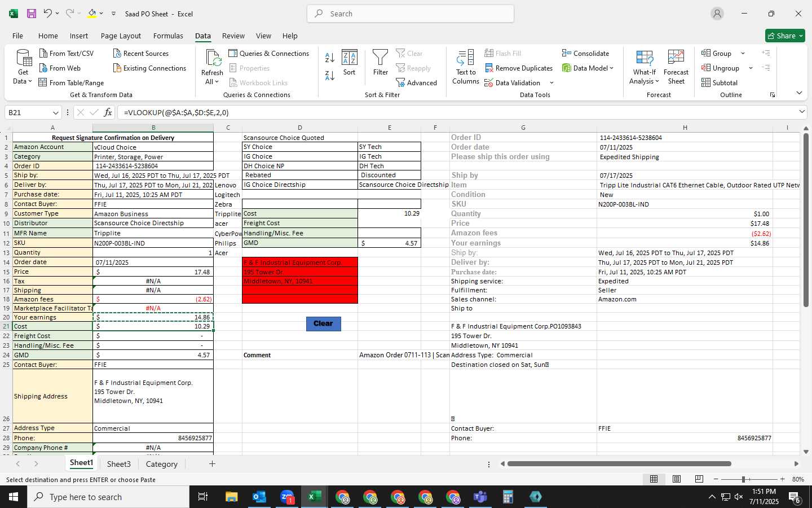Switch to Insert tab
Viewport: 812px width, 508px height.
[79, 36]
